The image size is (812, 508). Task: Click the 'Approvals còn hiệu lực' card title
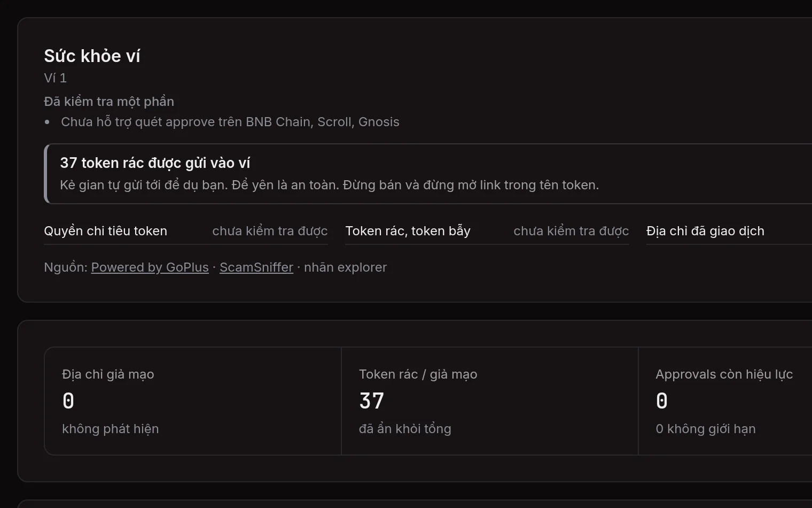coord(724,374)
